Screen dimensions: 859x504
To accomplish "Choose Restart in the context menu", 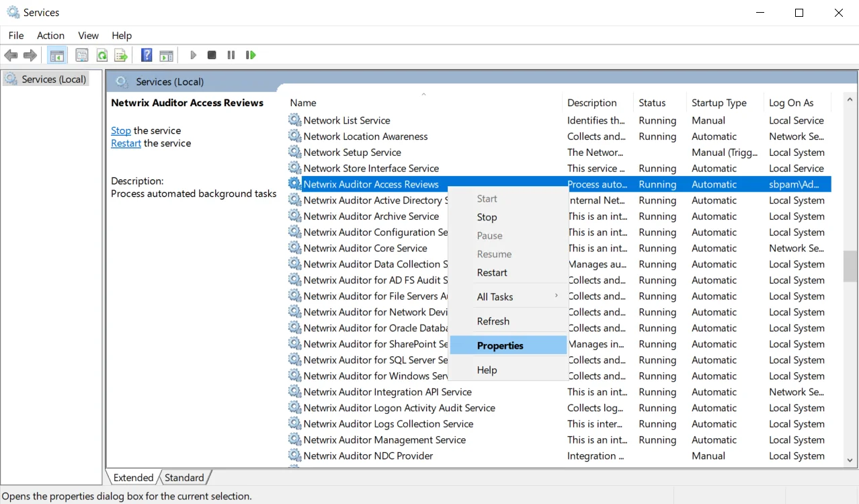I will 507,272.
